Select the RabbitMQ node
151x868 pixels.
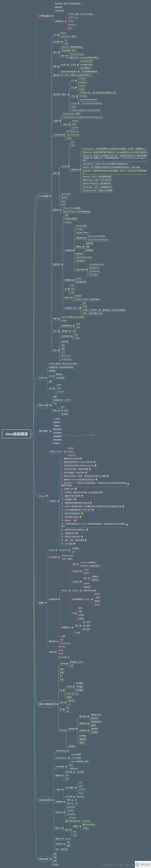pyautogui.click(x=71, y=807)
